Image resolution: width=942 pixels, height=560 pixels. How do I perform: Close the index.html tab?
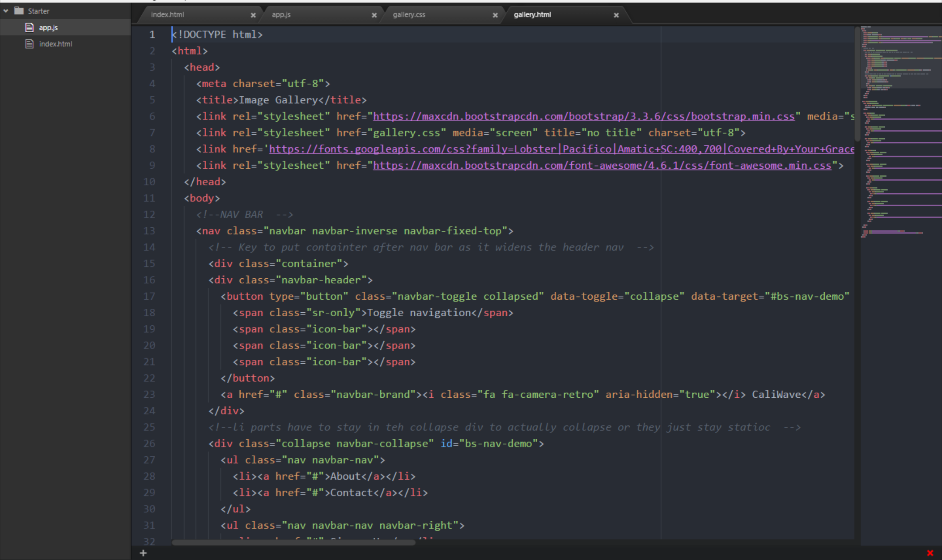point(253,15)
